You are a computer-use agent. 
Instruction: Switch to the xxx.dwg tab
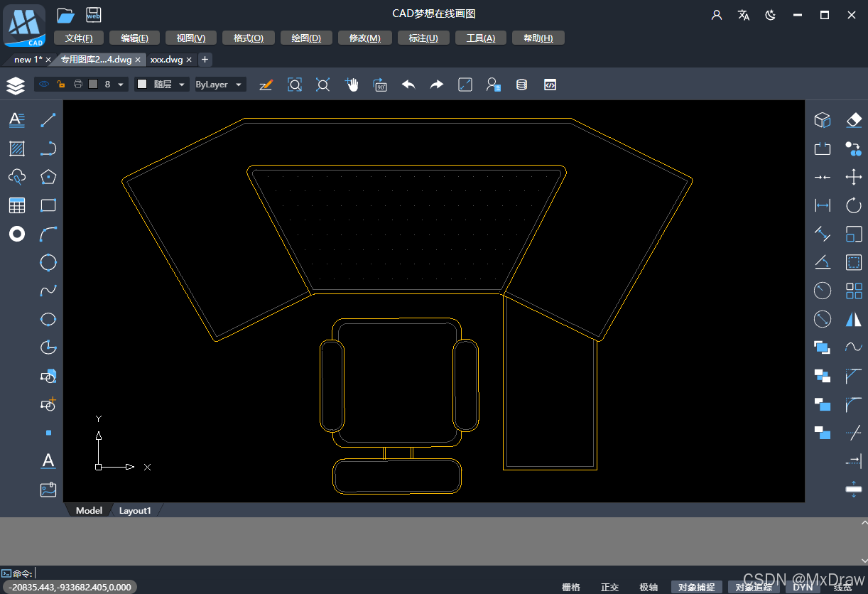coord(166,60)
